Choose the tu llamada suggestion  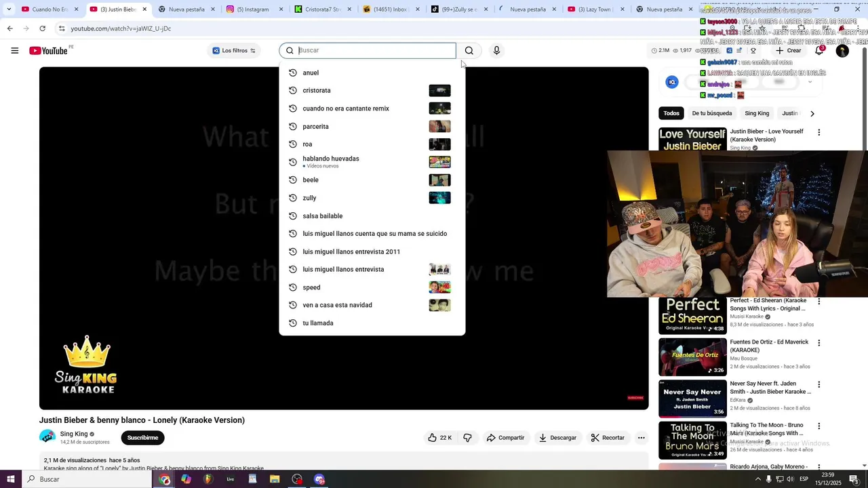tap(372, 323)
